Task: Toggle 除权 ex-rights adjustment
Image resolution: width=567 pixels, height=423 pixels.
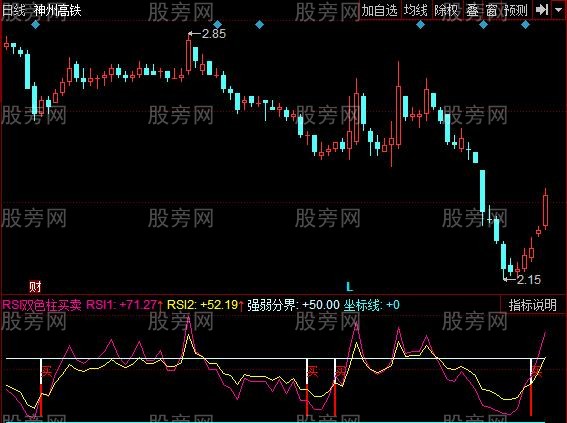Action: pyautogui.click(x=447, y=10)
